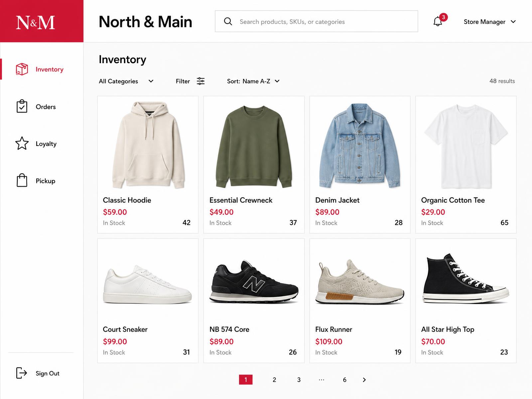Click the Filter button label

click(183, 81)
